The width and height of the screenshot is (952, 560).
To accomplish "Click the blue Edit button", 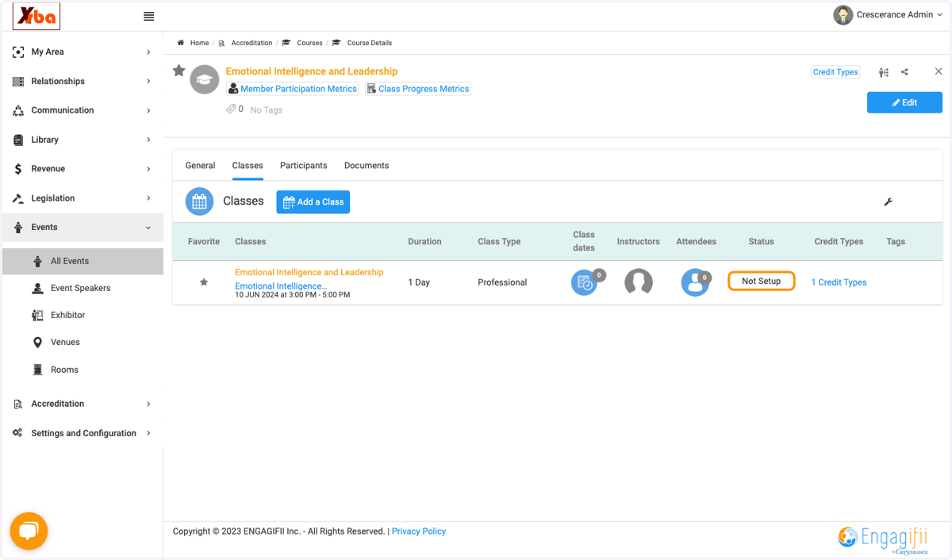I will (904, 102).
